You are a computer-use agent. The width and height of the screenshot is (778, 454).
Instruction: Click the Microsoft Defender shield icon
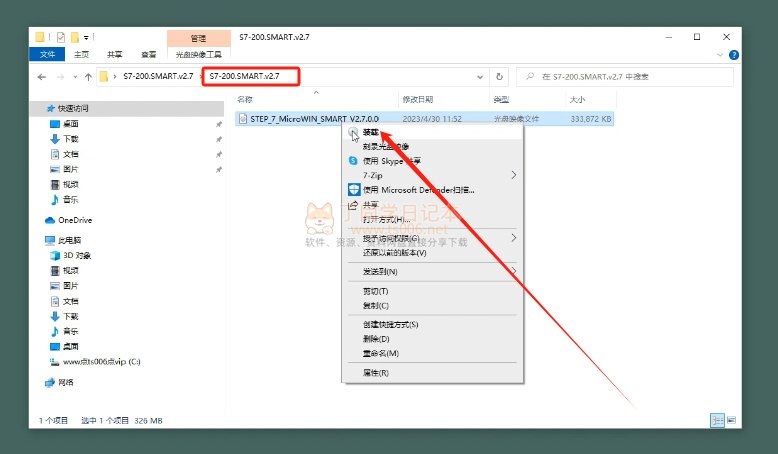[x=354, y=190]
